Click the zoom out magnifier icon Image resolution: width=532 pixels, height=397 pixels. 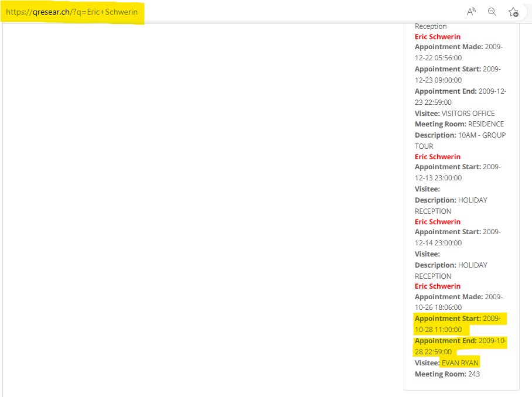tap(492, 12)
